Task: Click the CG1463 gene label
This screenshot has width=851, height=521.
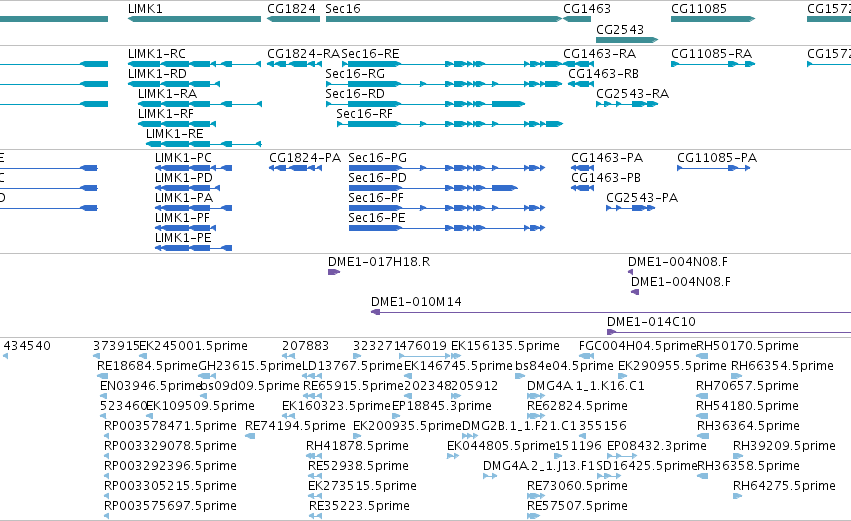Action: pos(587,9)
